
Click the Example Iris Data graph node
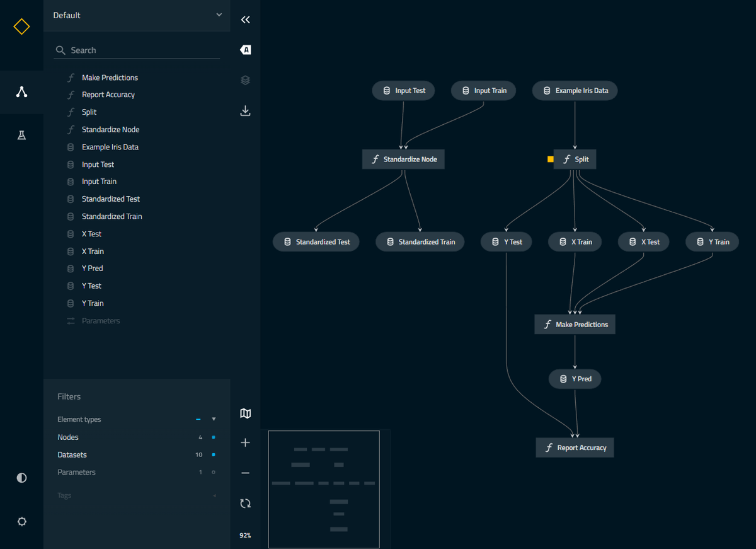click(x=575, y=91)
